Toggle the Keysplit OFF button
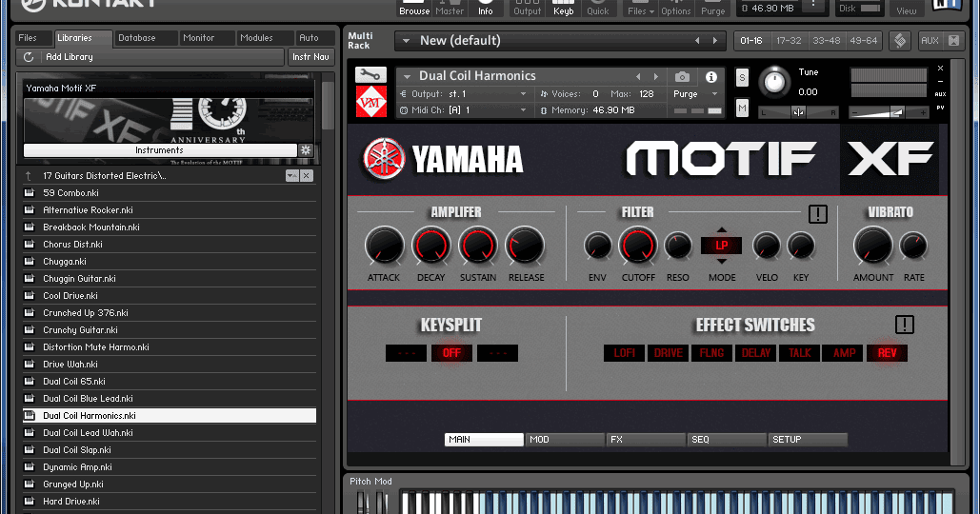 point(451,353)
